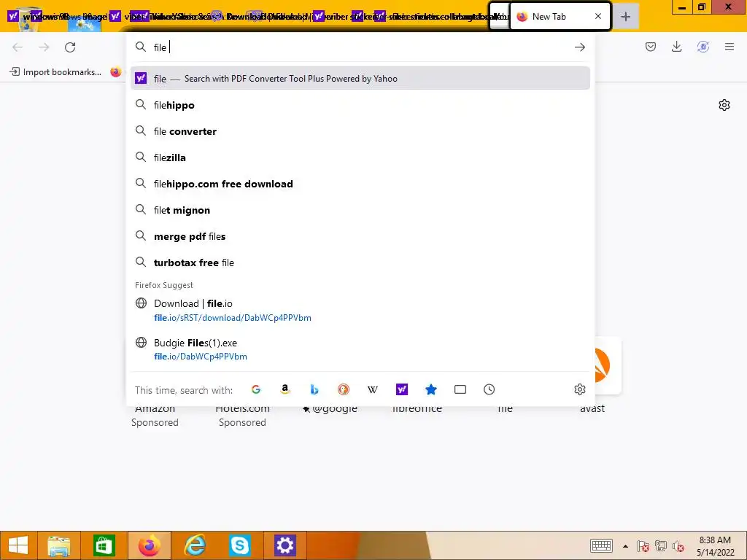Search this time with Amazon

(285, 389)
